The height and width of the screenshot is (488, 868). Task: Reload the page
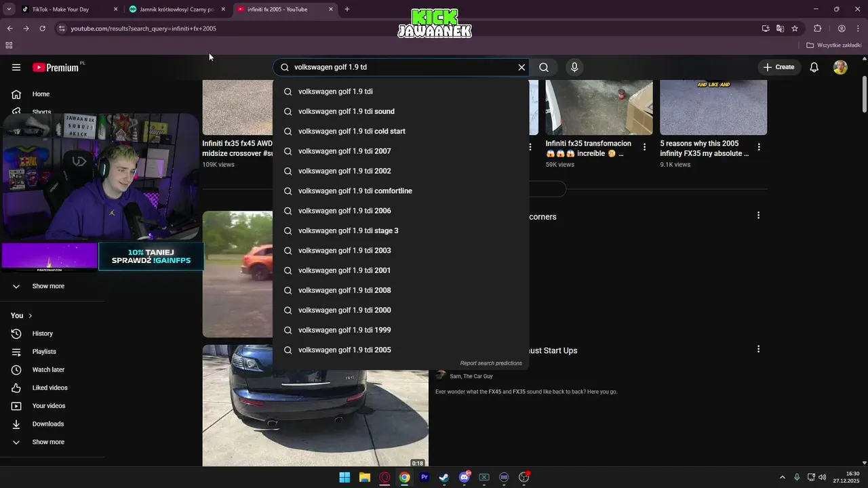tap(42, 28)
